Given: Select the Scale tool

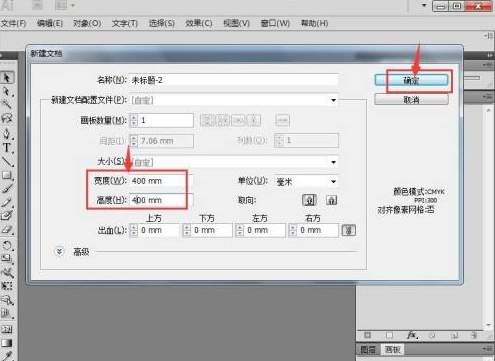Looking at the screenshot, I should (7, 259).
